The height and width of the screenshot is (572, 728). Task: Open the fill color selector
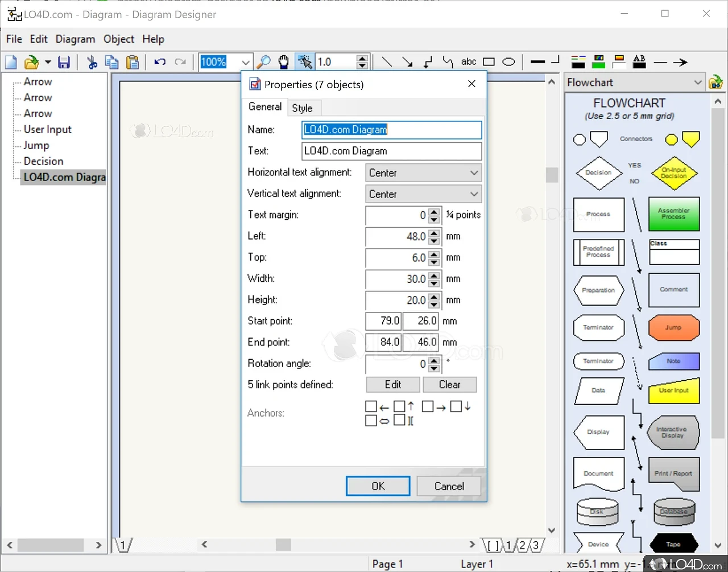pos(598,61)
